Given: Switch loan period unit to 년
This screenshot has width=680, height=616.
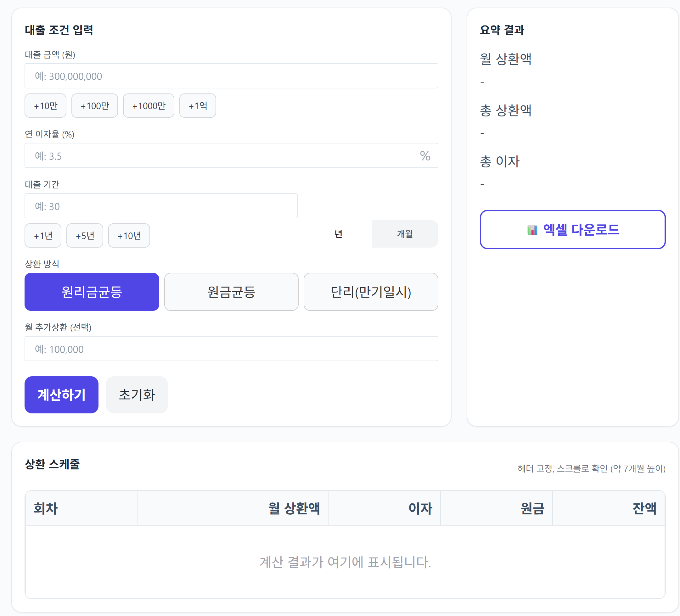Looking at the screenshot, I should click(x=338, y=234).
